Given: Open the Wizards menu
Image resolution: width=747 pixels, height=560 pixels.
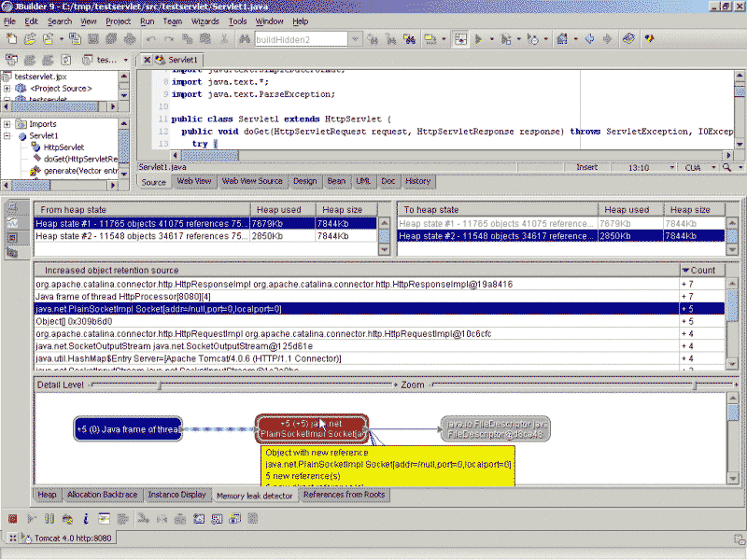Looking at the screenshot, I should 204,21.
